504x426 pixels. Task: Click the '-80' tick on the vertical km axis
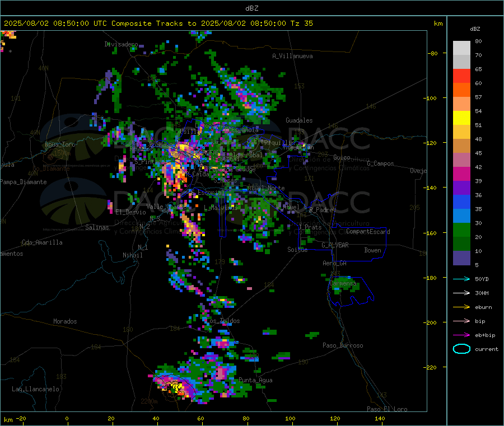click(433, 53)
